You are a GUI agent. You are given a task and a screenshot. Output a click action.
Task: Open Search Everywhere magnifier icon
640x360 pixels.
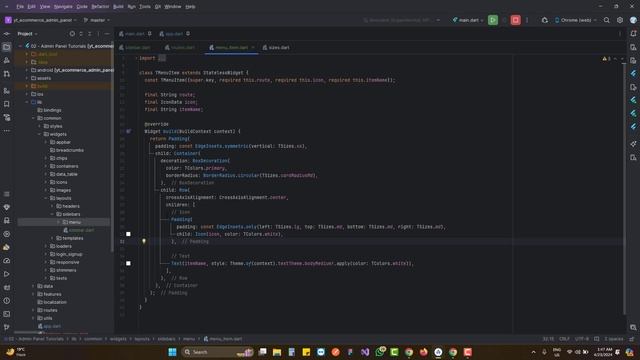(x=607, y=20)
